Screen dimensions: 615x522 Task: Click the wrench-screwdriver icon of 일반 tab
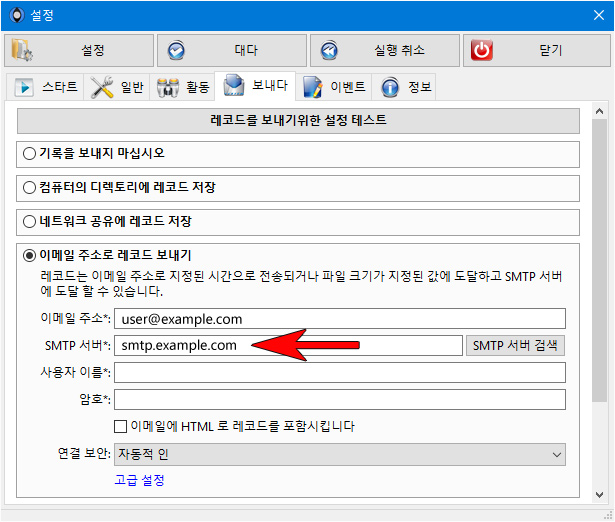102,87
